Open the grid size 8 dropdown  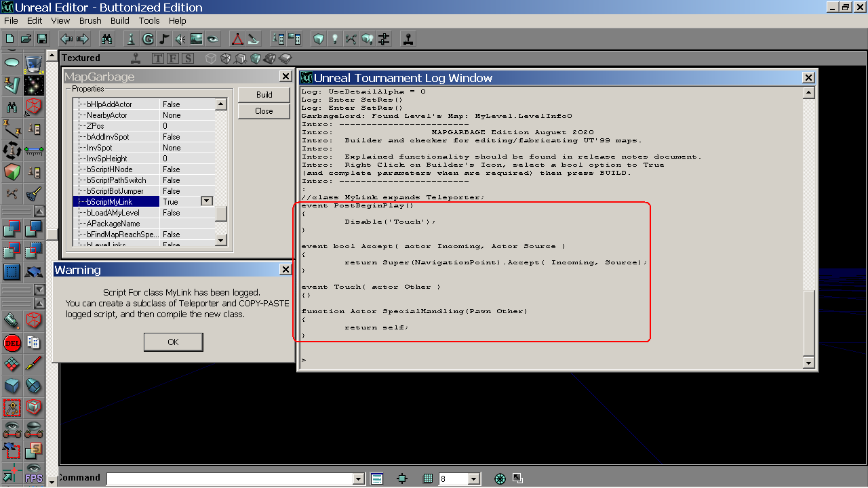pyautogui.click(x=473, y=479)
